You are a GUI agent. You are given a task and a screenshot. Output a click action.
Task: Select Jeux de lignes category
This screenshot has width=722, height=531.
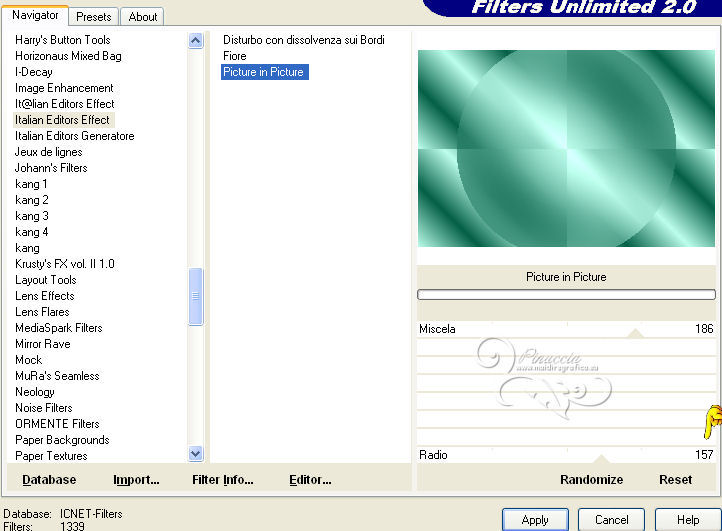[48, 152]
